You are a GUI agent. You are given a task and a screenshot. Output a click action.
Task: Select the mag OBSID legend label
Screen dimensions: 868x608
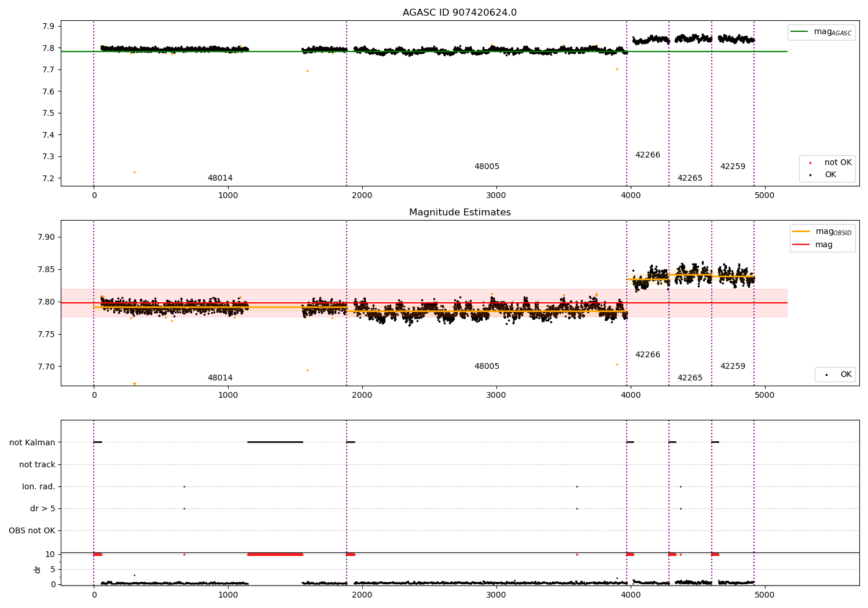point(834,232)
